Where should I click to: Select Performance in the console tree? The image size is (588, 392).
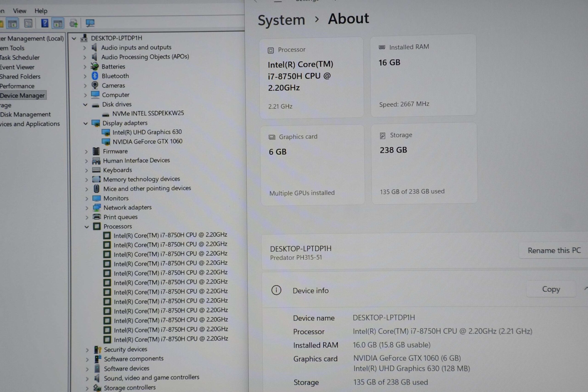coord(17,86)
